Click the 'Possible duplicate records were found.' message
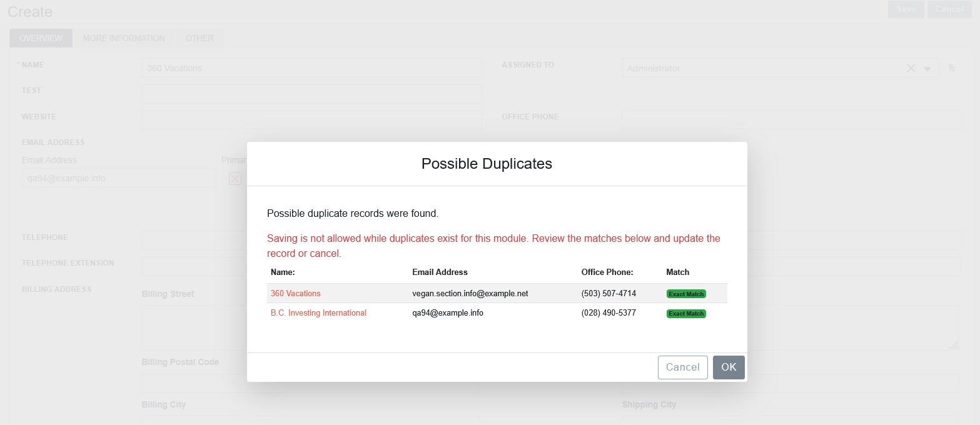 353,213
